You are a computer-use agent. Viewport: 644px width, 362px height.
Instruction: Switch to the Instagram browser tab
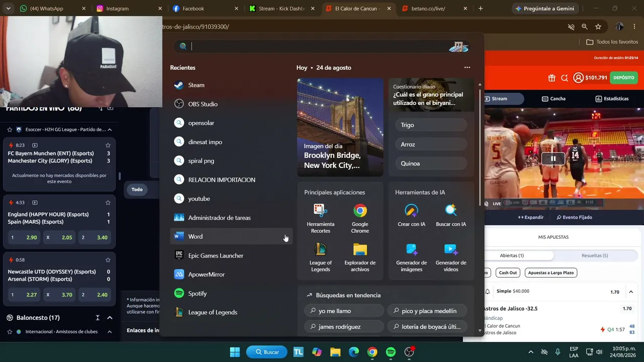click(x=129, y=9)
